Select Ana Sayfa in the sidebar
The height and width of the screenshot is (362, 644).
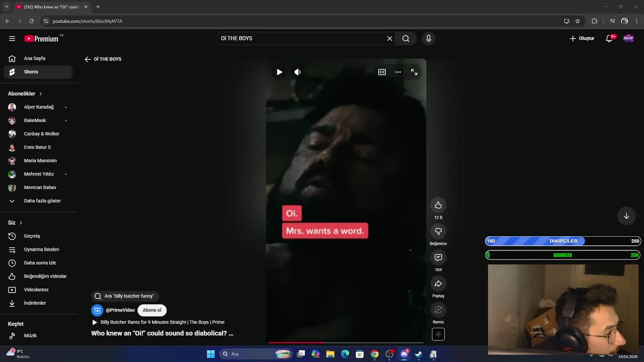click(x=38, y=58)
